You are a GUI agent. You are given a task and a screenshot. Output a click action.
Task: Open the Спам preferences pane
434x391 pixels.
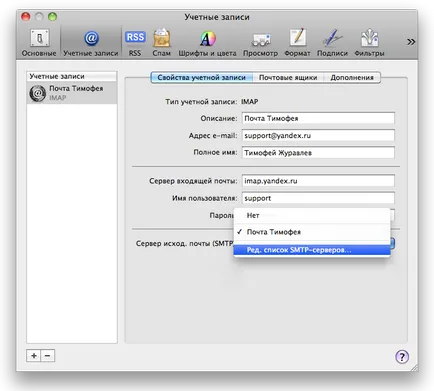[x=162, y=43]
